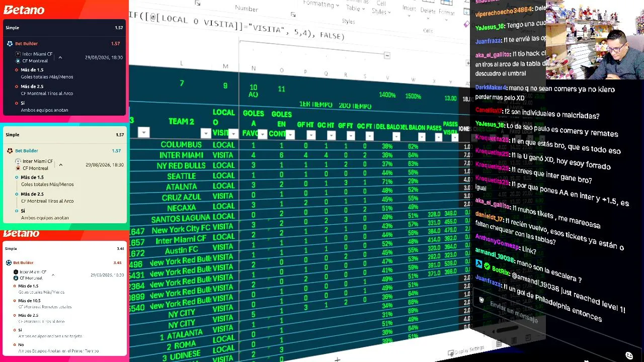
Task: Click the Inter Miami crest in the beige slip
Action: [18, 161]
